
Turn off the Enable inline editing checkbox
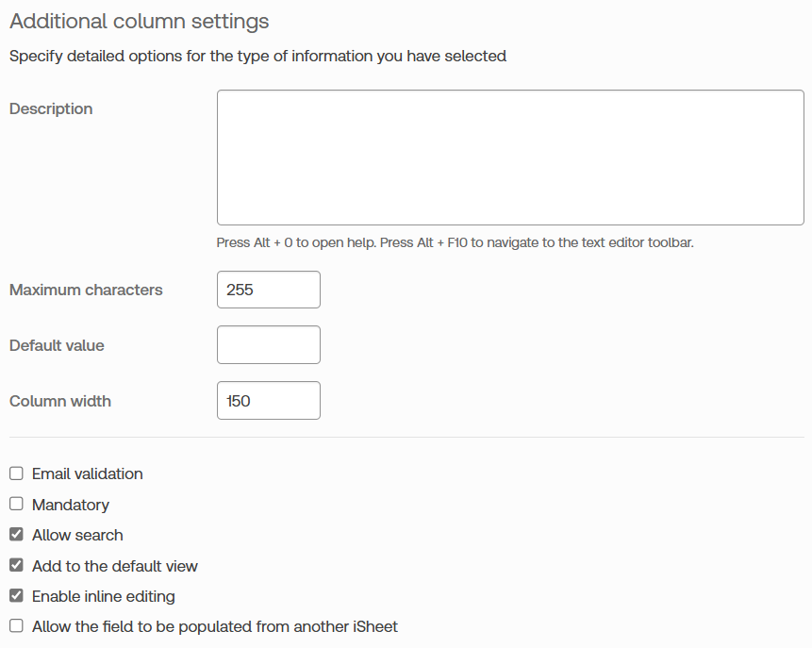pyautogui.click(x=16, y=596)
